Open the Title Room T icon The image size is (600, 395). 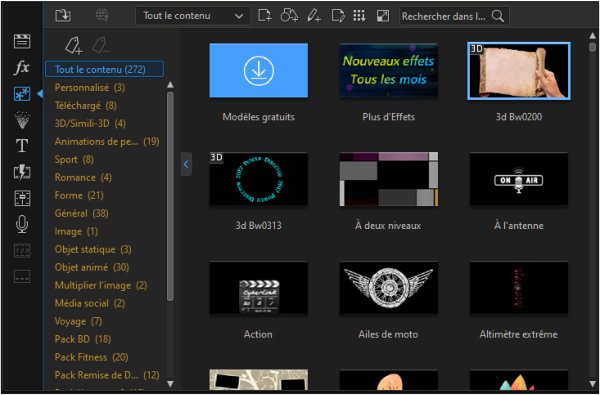tap(22, 146)
